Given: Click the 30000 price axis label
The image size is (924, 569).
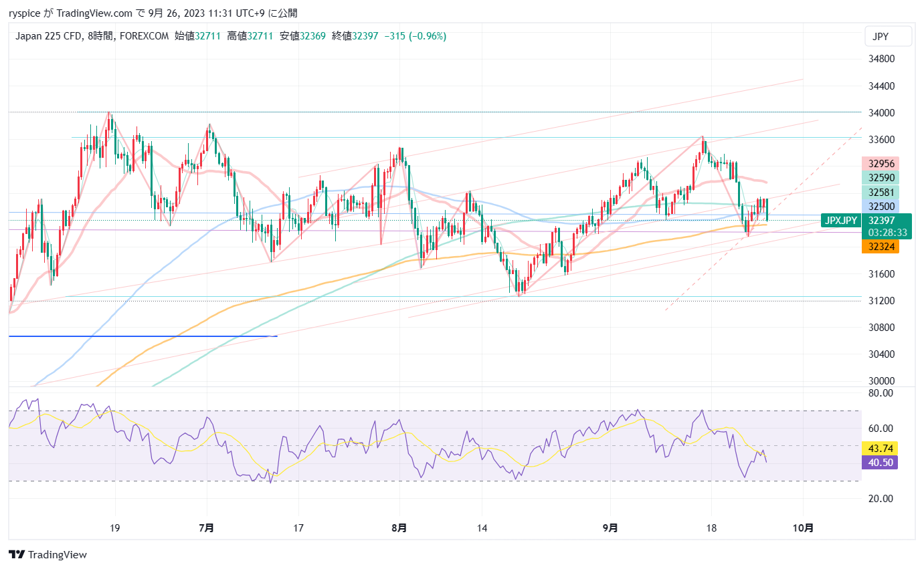Looking at the screenshot, I should tap(881, 380).
